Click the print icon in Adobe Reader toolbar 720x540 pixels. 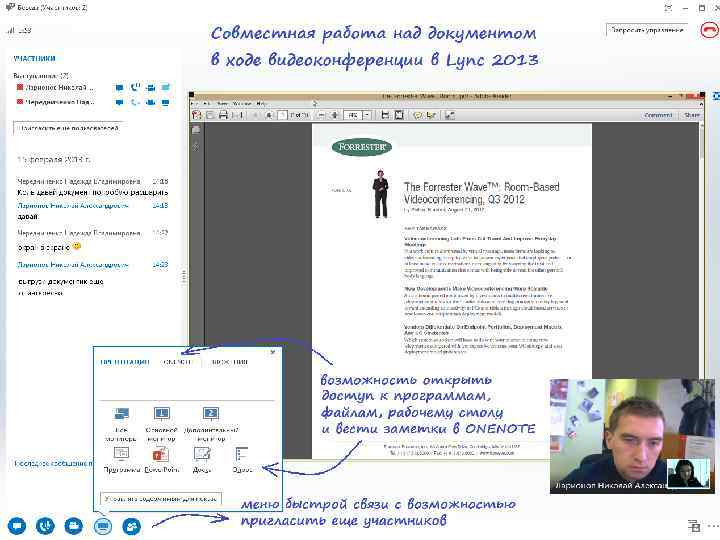pyautogui.click(x=223, y=115)
